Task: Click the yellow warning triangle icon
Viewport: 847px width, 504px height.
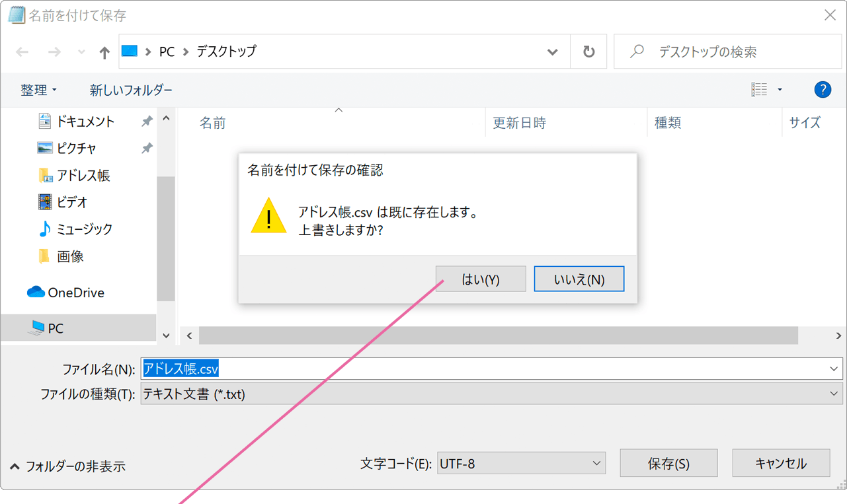Action: click(268, 215)
